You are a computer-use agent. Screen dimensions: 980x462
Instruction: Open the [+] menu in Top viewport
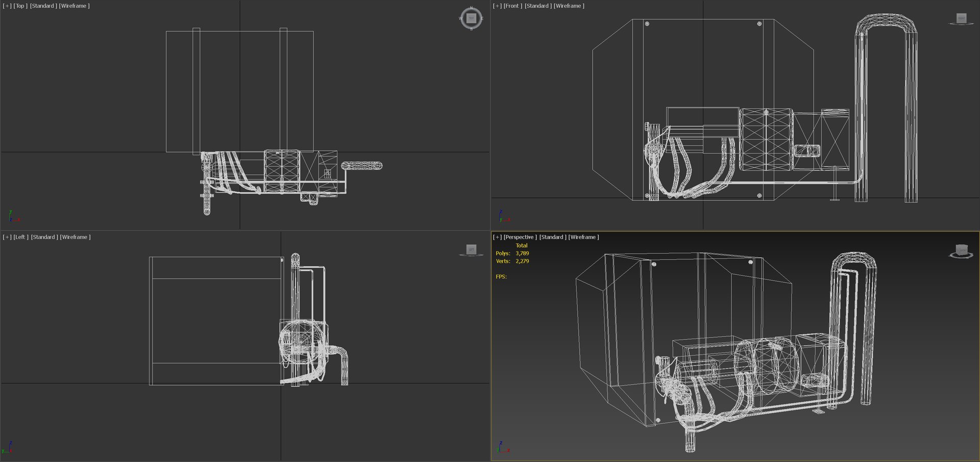(x=7, y=6)
